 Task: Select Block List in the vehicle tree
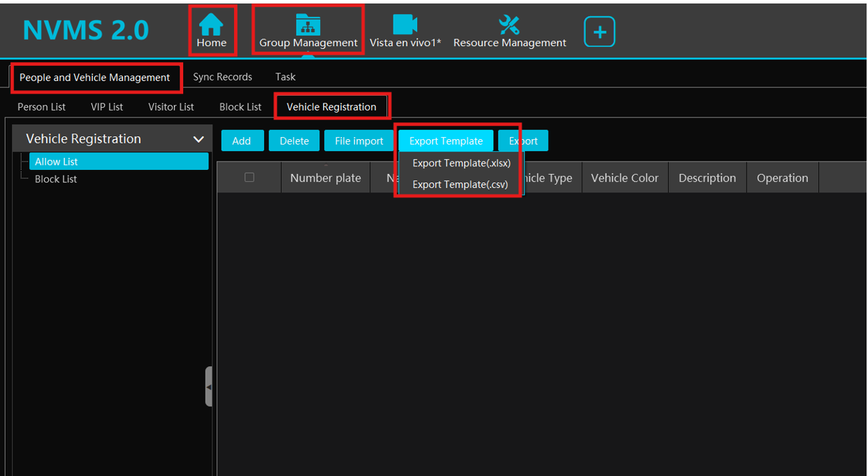pos(56,179)
